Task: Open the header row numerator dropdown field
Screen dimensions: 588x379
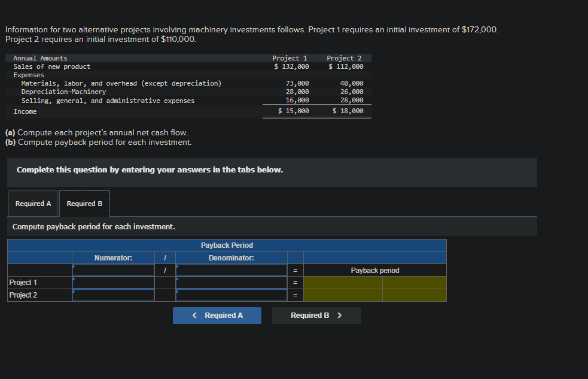Action: tap(113, 270)
